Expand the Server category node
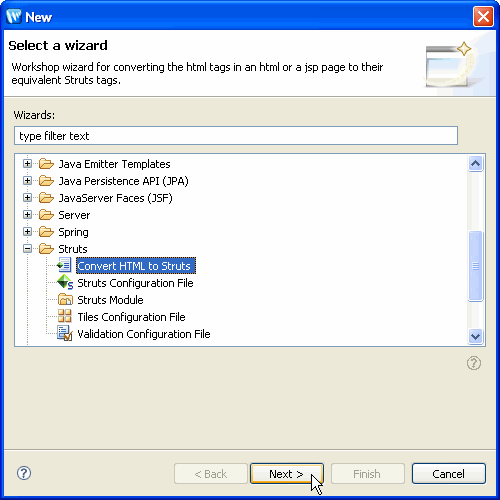This screenshot has width=500, height=500. (x=27, y=215)
